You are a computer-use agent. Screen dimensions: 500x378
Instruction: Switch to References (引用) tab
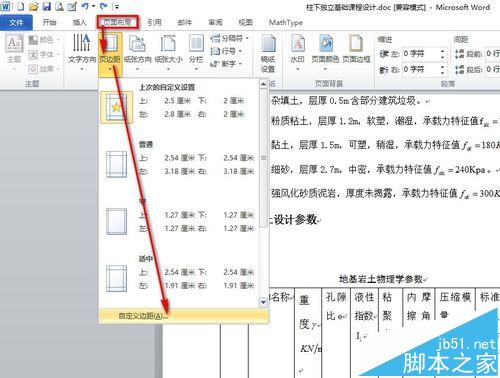(154, 22)
